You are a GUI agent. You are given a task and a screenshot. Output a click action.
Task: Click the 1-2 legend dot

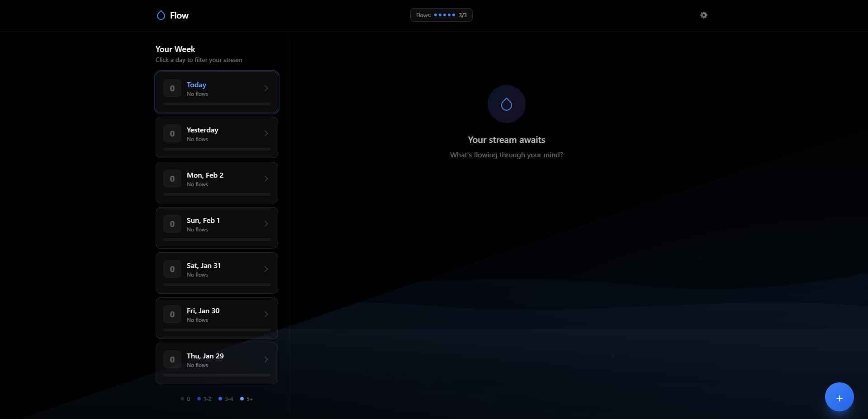tap(199, 399)
